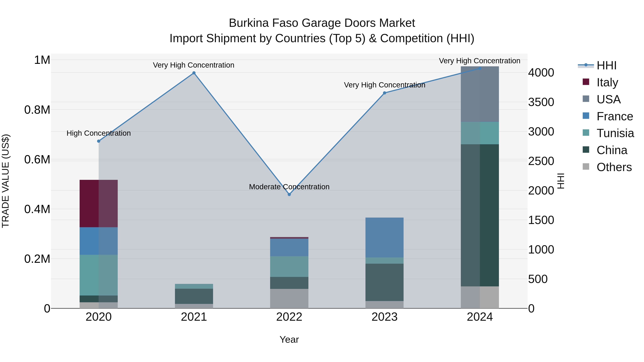Click the 2022 x-axis label
Image resolution: width=644 pixels, height=362 pixels.
pos(289,317)
